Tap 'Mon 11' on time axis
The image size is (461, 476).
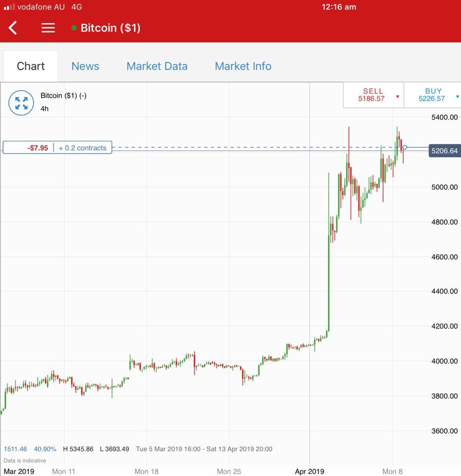click(64, 472)
